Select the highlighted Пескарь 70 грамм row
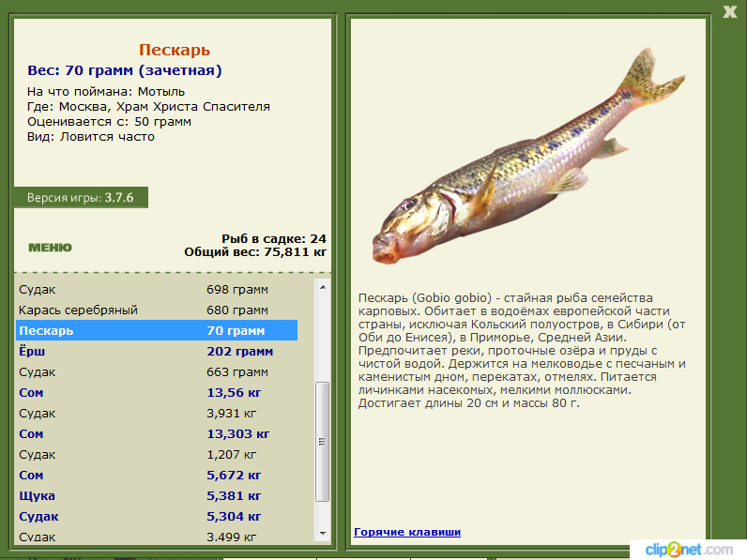Screen dimensions: 747x560 (x=157, y=330)
